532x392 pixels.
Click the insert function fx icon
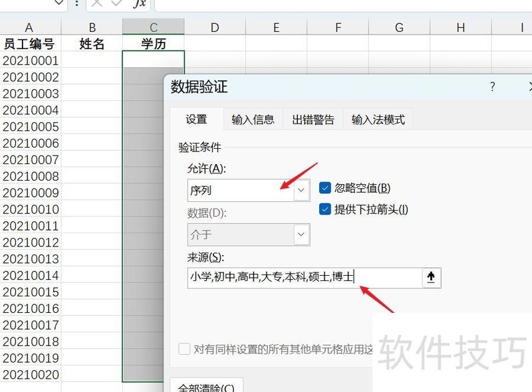[x=140, y=3]
